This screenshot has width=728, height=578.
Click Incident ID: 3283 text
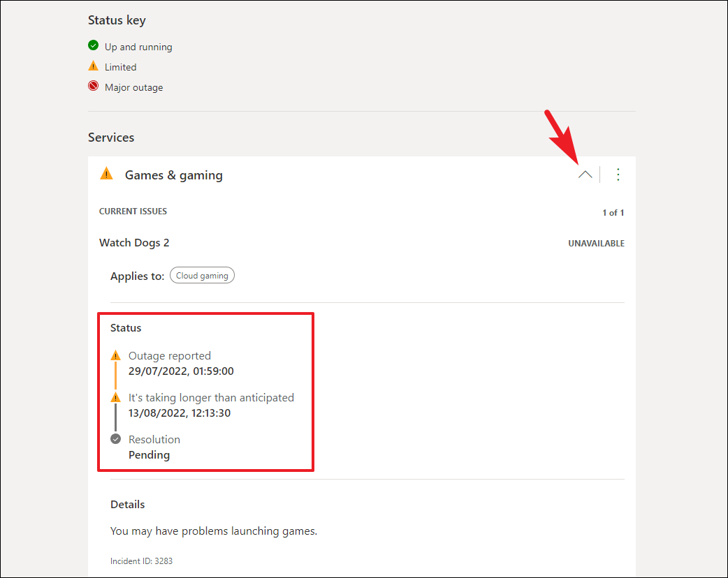[x=141, y=561]
